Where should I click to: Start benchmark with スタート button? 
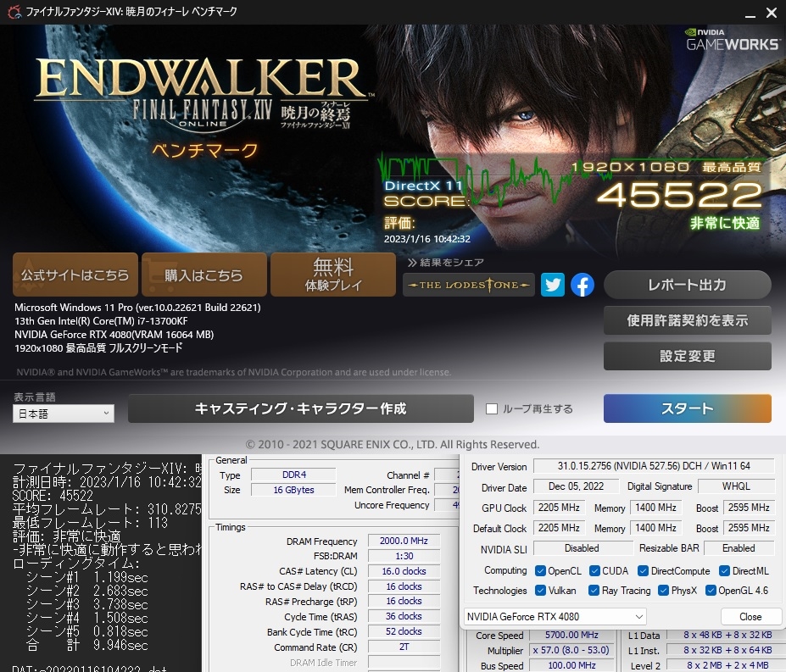(688, 408)
